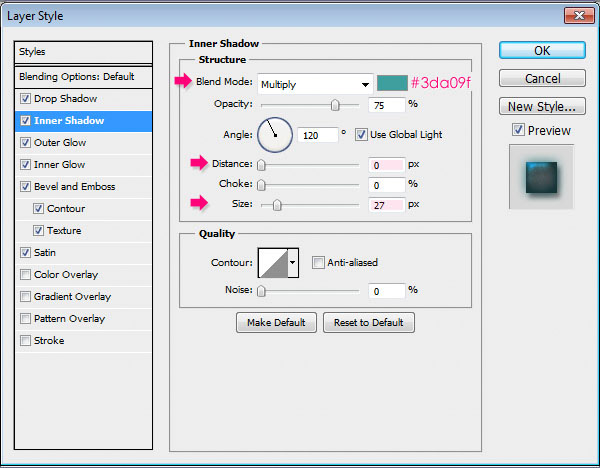This screenshot has height=468, width=600.
Task: Focus the Choke value field
Action: 386,185
